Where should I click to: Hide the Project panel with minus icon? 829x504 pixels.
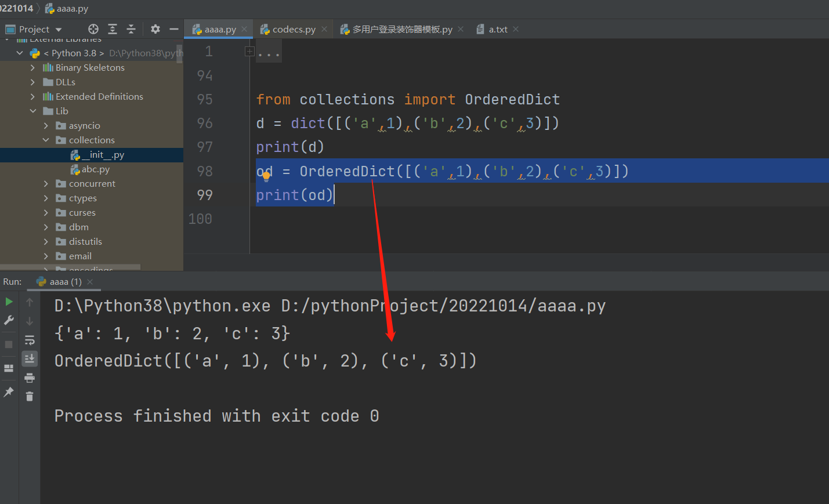(x=174, y=29)
